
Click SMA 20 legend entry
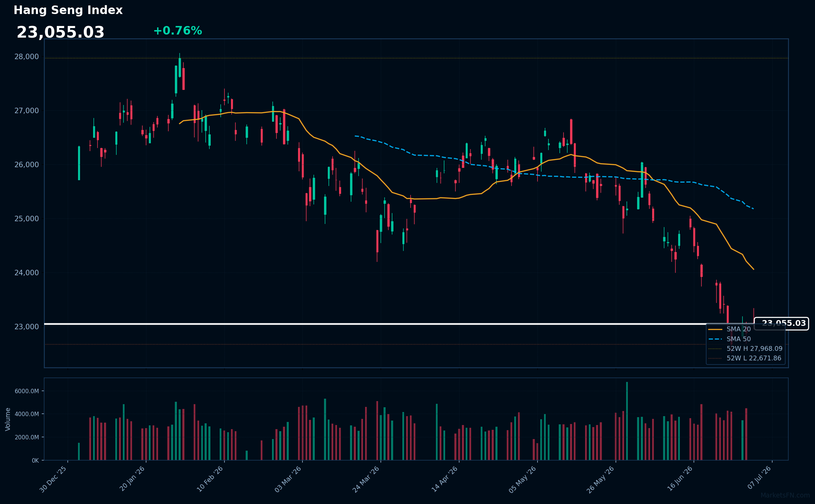tap(739, 329)
